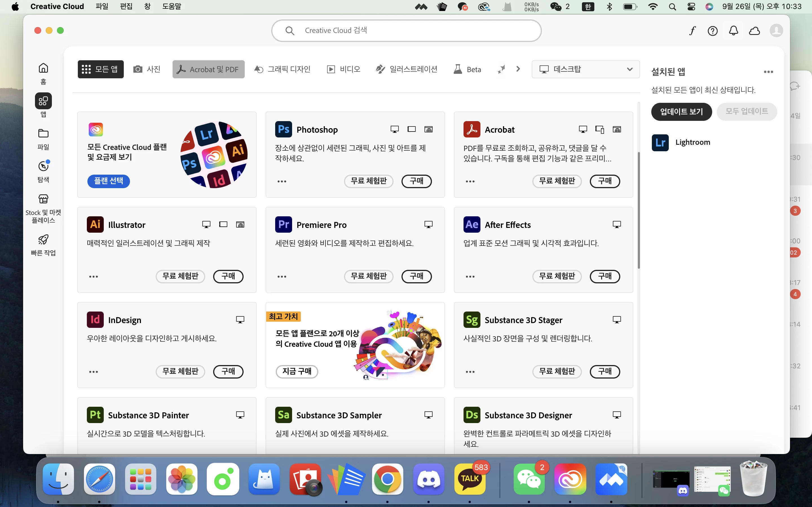Open the Home section in sidebar
This screenshot has height=507, width=812.
point(43,73)
